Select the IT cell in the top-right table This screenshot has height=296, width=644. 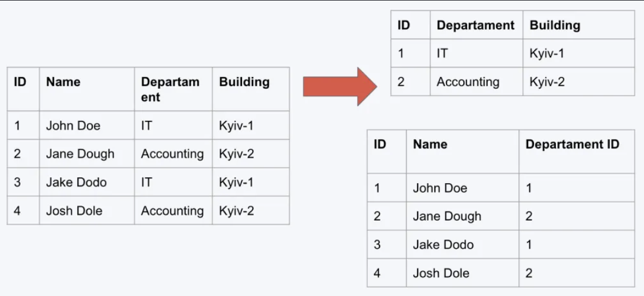pyautogui.click(x=442, y=54)
